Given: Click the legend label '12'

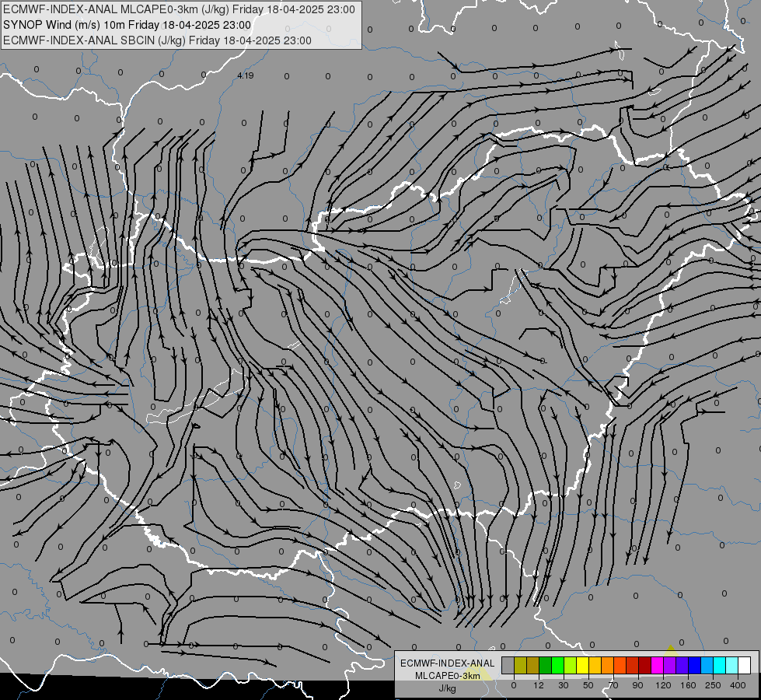Looking at the screenshot, I should pos(539,685).
